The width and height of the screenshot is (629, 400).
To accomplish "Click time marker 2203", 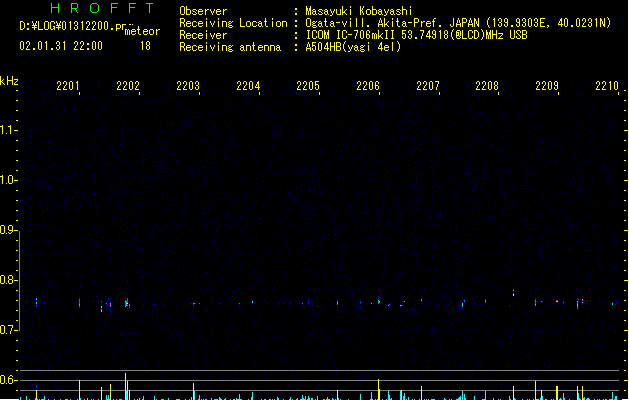I will coord(188,86).
